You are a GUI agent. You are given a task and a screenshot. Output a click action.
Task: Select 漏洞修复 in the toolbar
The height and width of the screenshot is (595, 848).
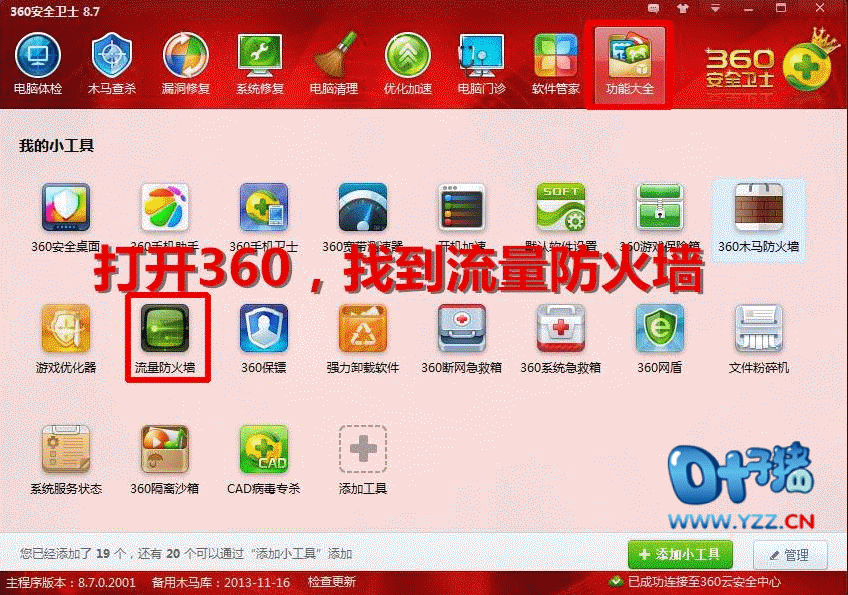click(x=186, y=64)
